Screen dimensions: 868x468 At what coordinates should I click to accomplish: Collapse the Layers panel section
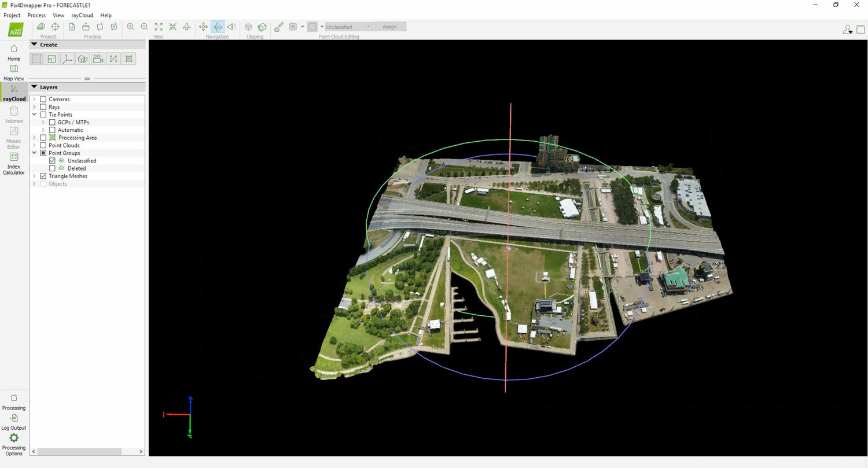pyautogui.click(x=34, y=87)
